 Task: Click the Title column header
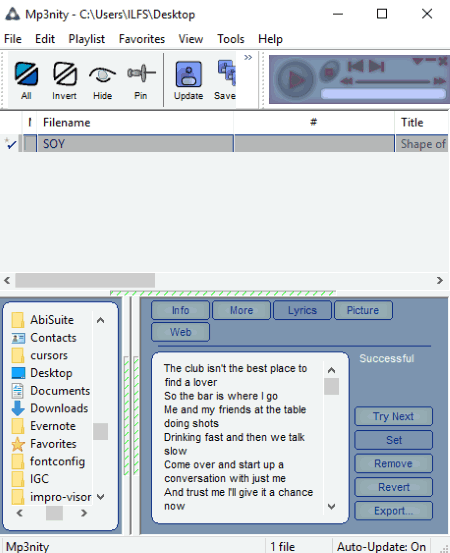point(422,122)
